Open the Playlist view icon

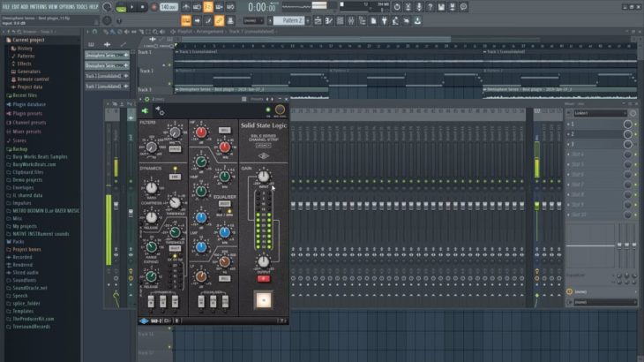[x=318, y=20]
